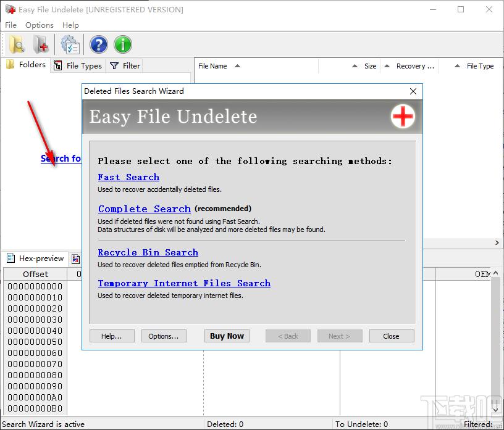Select offset row 0000000060
The height and width of the screenshot is (430, 504).
click(x=35, y=353)
